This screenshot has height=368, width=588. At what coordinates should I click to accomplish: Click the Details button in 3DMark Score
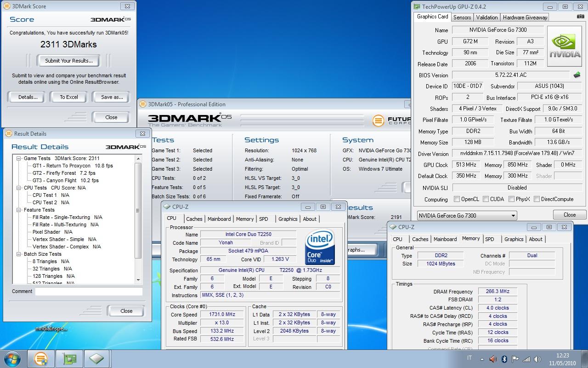(28, 97)
